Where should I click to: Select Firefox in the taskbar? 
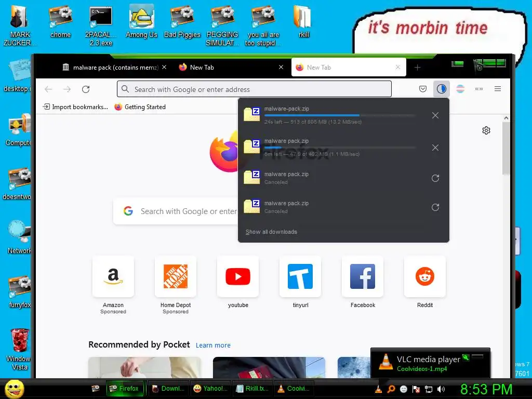125,389
